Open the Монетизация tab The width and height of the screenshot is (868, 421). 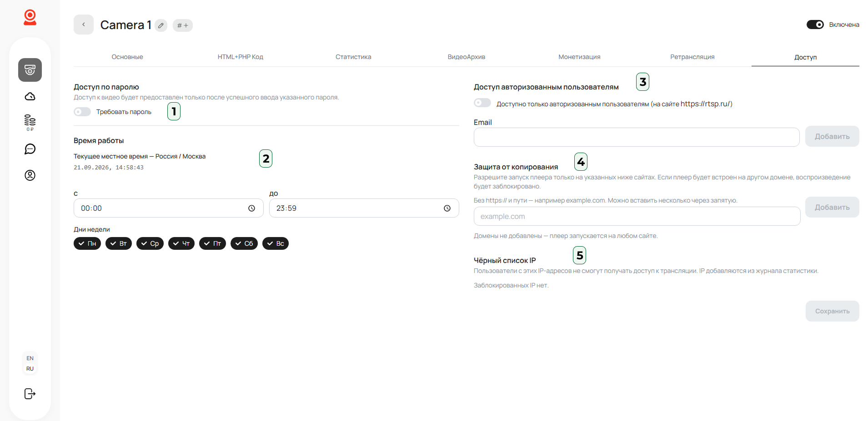(579, 57)
